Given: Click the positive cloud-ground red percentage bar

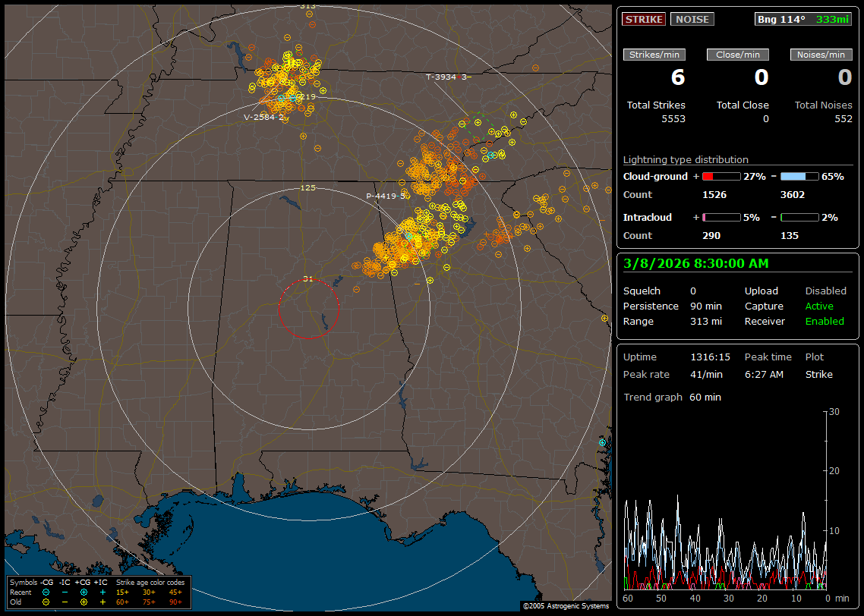Looking at the screenshot, I should click(x=721, y=176).
